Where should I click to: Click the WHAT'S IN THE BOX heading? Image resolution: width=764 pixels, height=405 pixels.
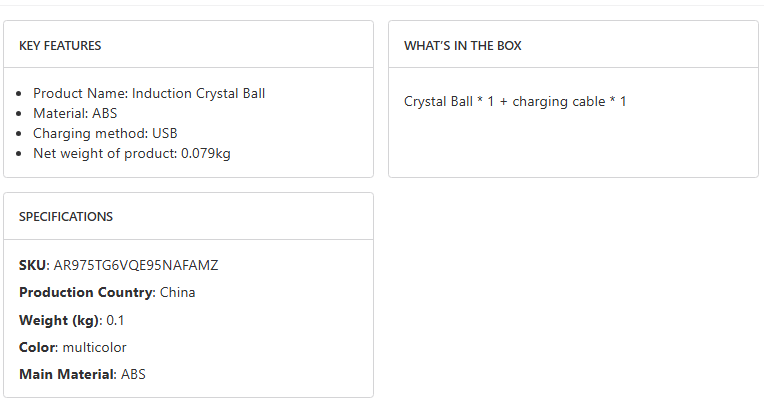(463, 46)
